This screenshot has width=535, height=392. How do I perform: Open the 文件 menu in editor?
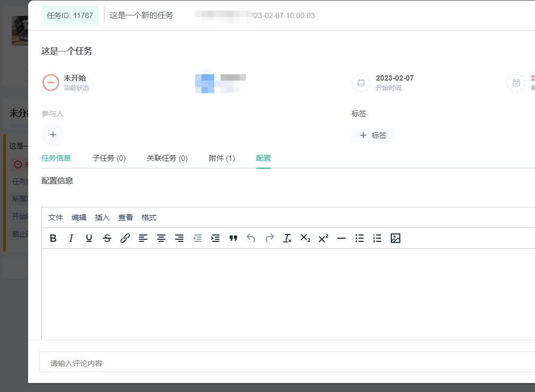tap(56, 217)
